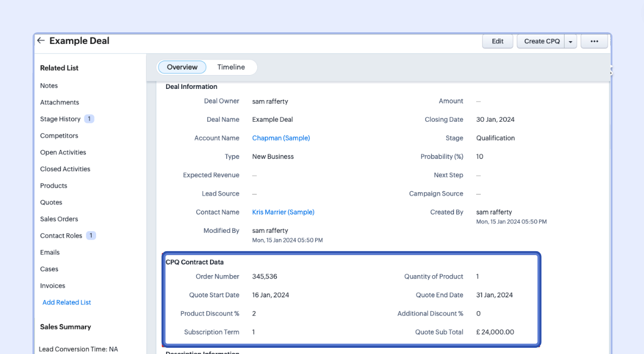Click the Edit button
Image resolution: width=644 pixels, height=354 pixels.
[497, 41]
